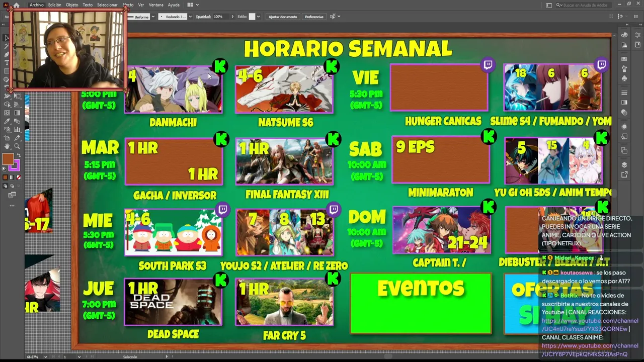Select the Slice tool
644x362 pixels.
pyautogui.click(x=17, y=138)
